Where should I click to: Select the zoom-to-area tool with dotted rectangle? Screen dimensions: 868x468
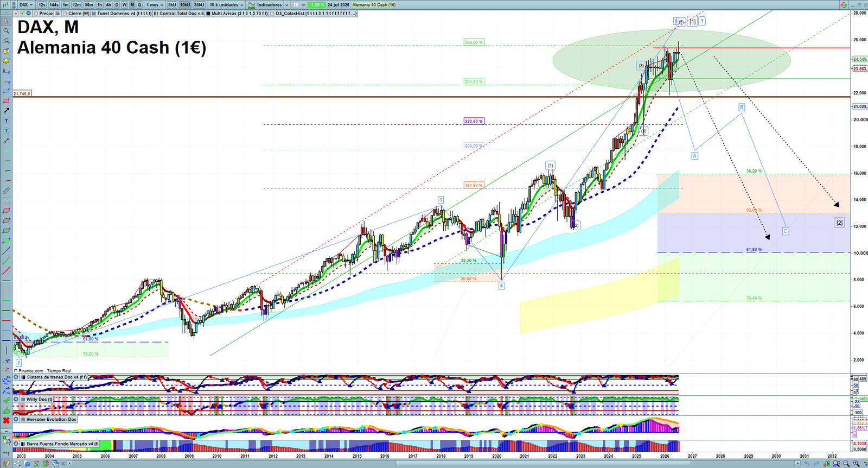[6, 41]
